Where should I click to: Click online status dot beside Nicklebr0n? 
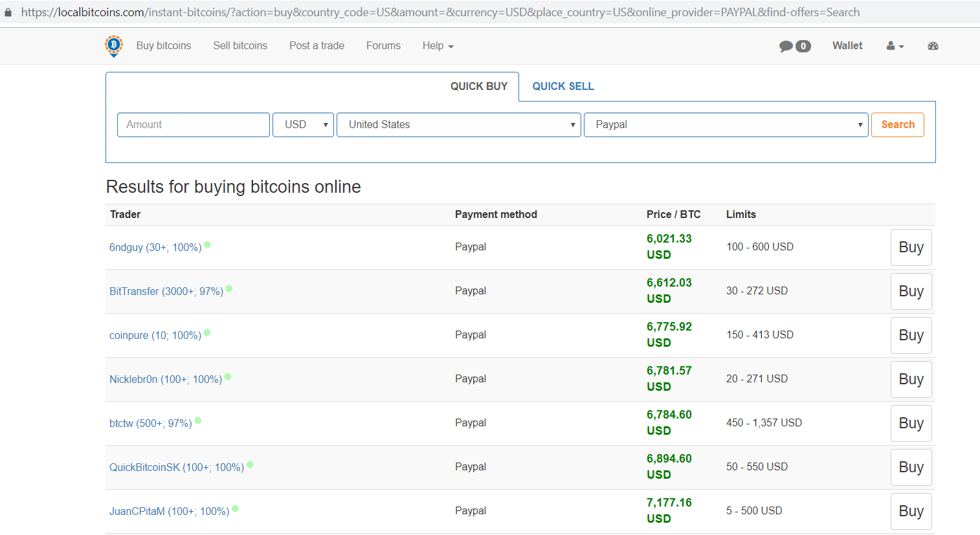[228, 377]
